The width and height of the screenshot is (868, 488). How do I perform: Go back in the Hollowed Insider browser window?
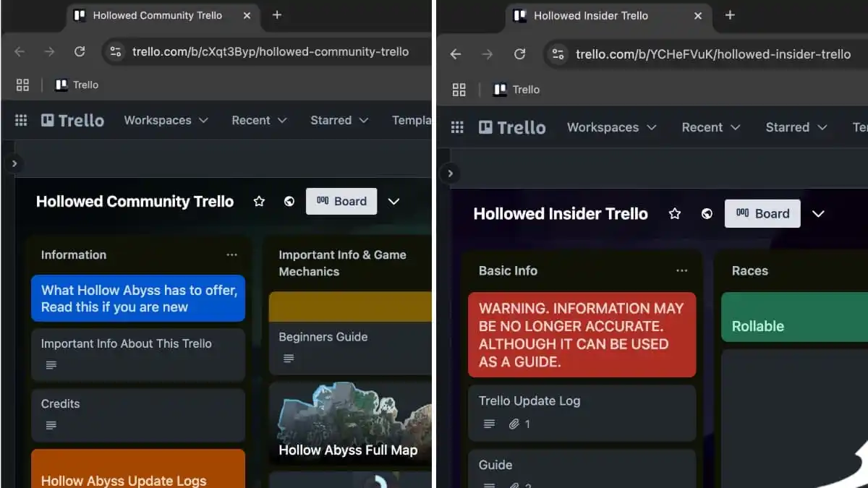[x=456, y=54]
